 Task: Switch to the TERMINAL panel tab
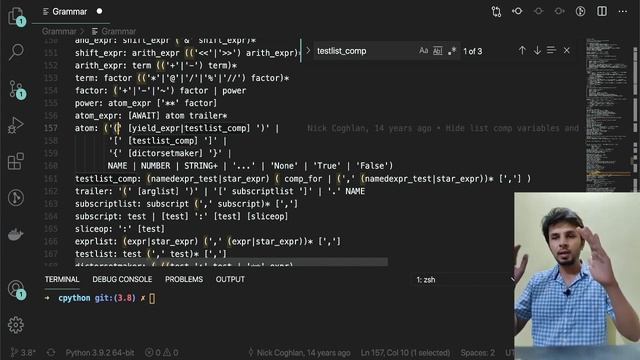(62, 279)
